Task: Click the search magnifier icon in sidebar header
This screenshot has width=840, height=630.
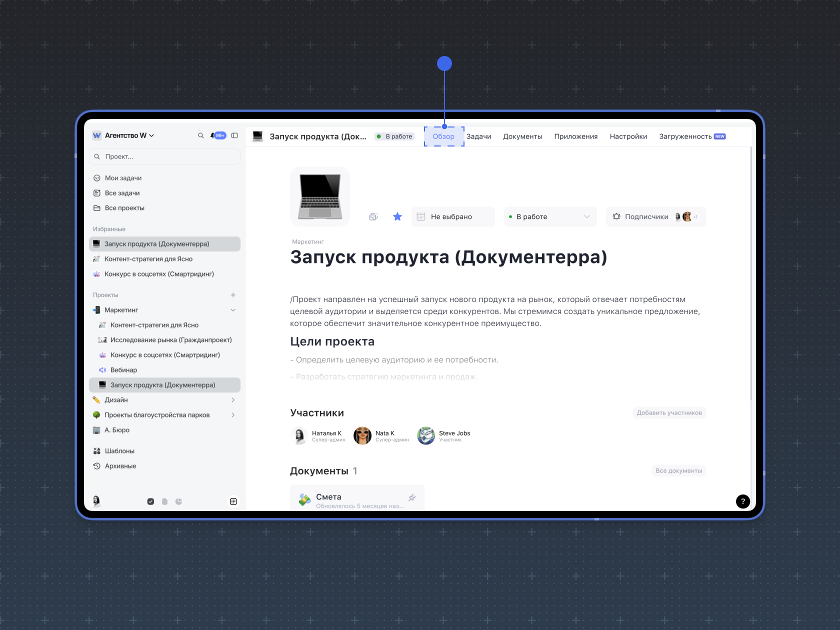Action: 200,135
